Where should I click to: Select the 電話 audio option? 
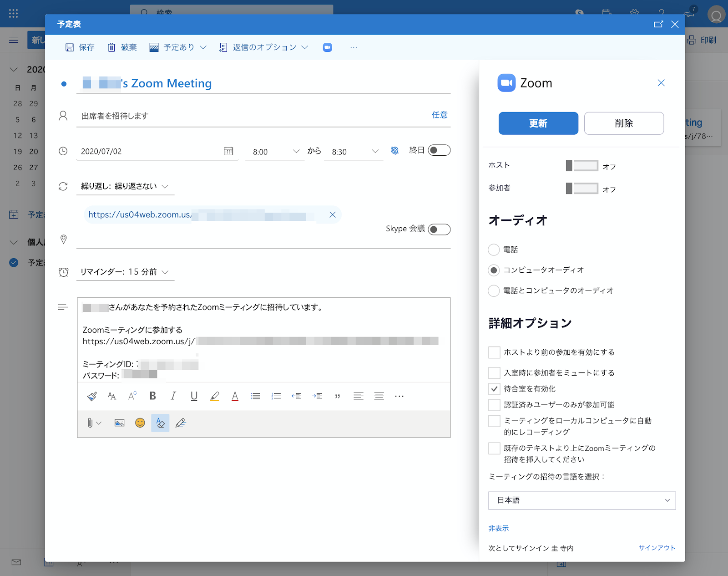[x=494, y=250]
